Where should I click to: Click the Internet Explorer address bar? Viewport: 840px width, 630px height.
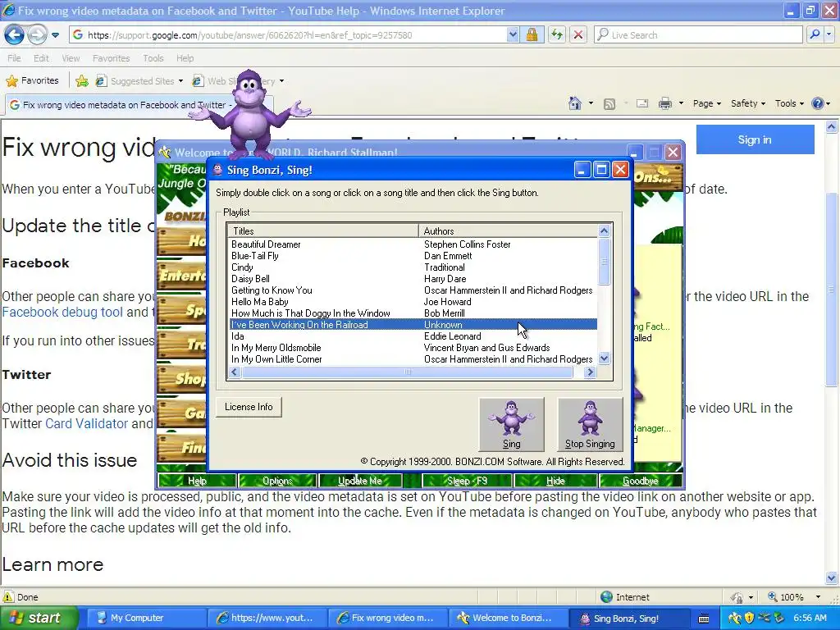point(290,35)
